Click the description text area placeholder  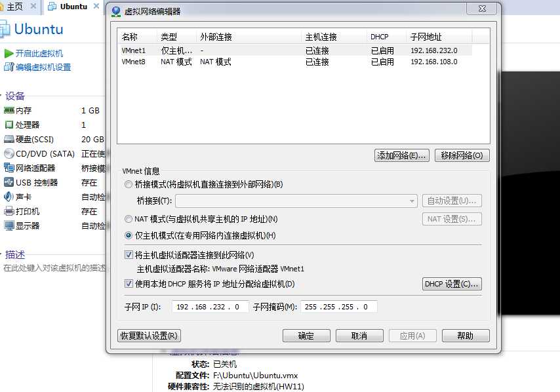[x=54, y=267]
